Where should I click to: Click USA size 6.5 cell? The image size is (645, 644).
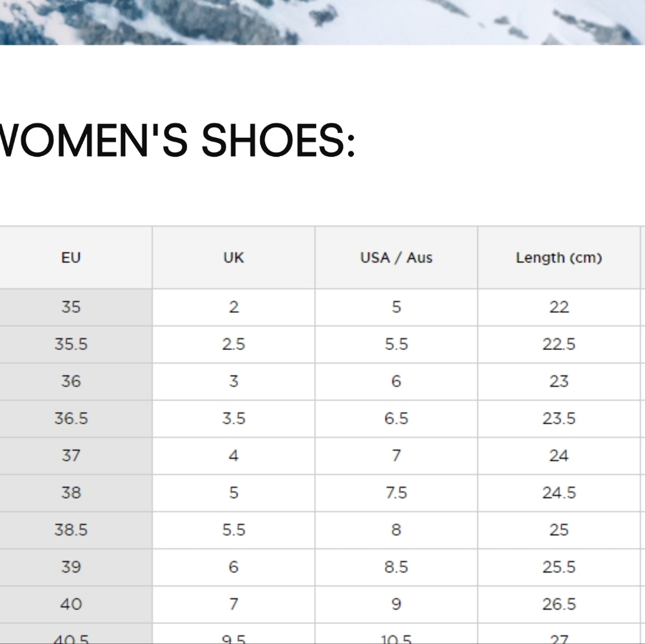[396, 418]
